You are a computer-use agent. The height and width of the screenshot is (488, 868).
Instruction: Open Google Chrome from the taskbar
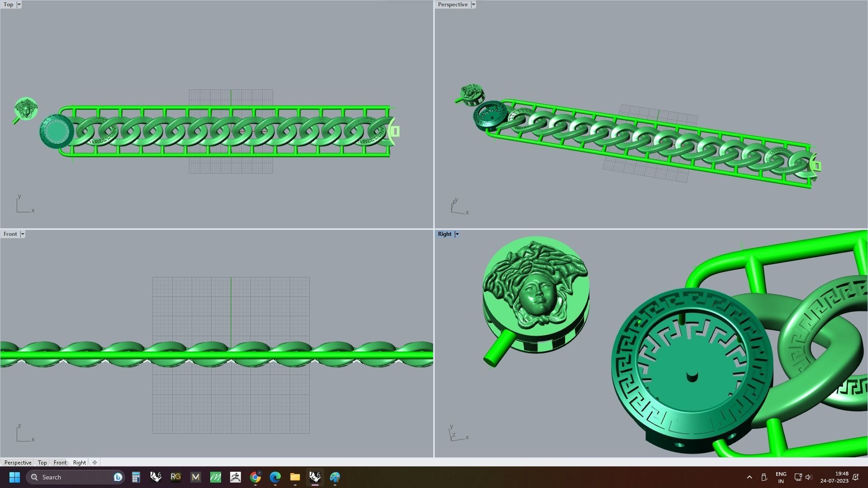(255, 477)
